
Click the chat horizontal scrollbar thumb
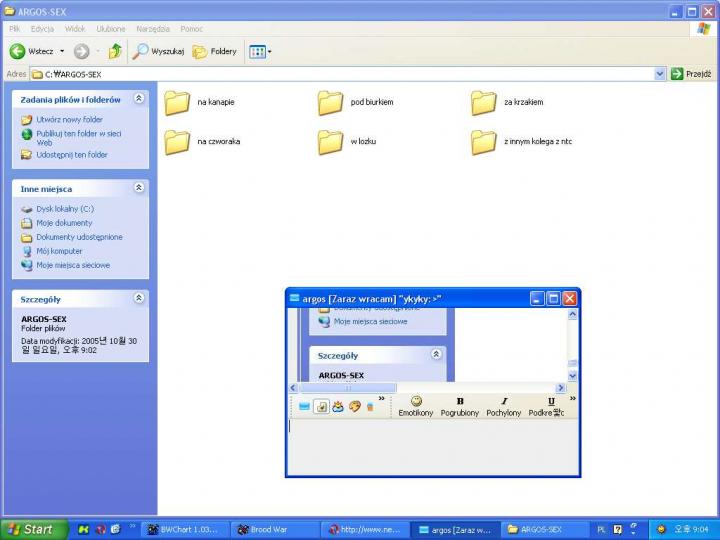click(x=347, y=388)
